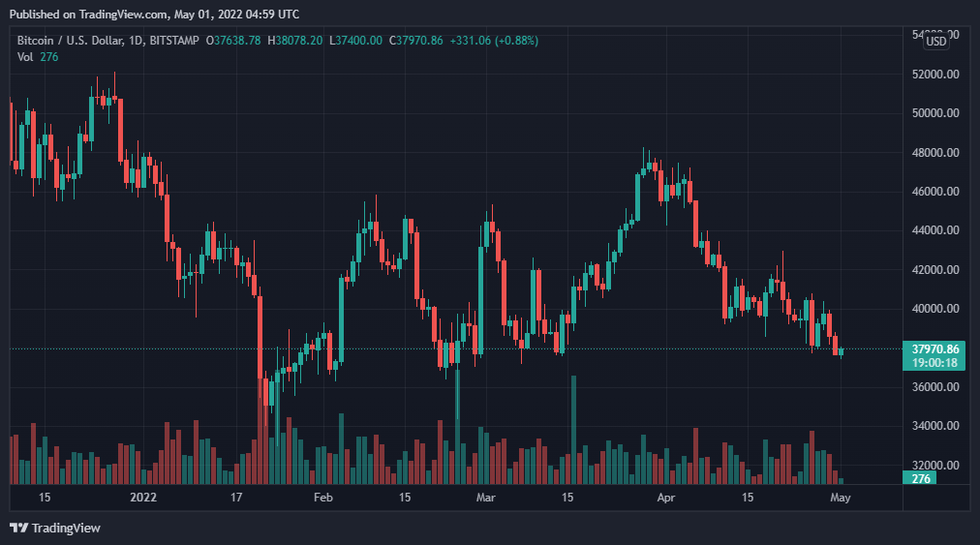Image resolution: width=980 pixels, height=545 pixels.
Task: Click the 2022 time axis label
Action: pyautogui.click(x=143, y=498)
